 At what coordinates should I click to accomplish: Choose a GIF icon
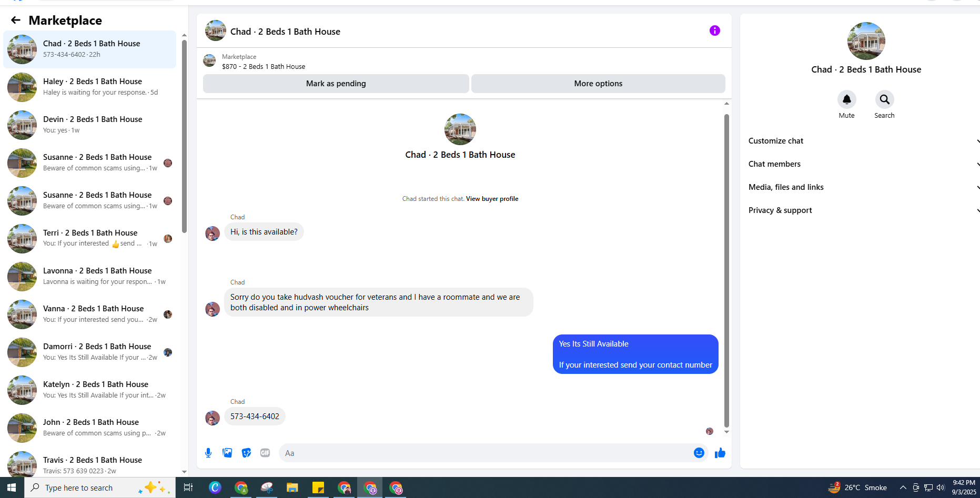265,453
